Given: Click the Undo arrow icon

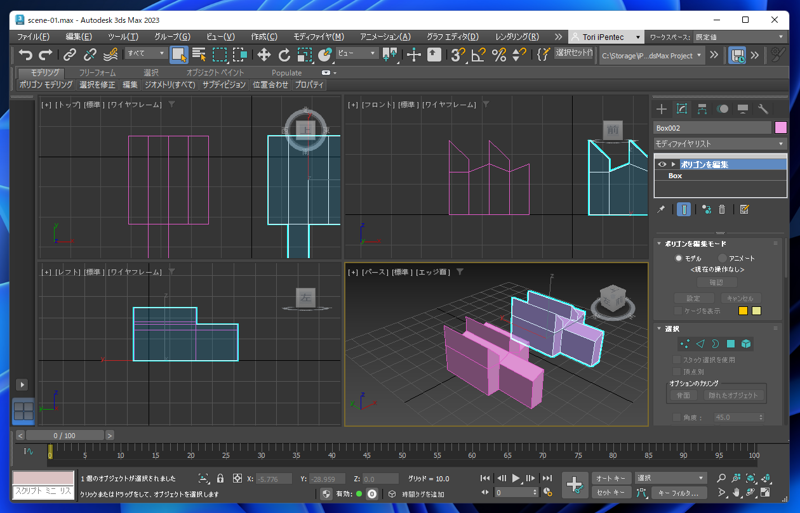Looking at the screenshot, I should point(25,54).
